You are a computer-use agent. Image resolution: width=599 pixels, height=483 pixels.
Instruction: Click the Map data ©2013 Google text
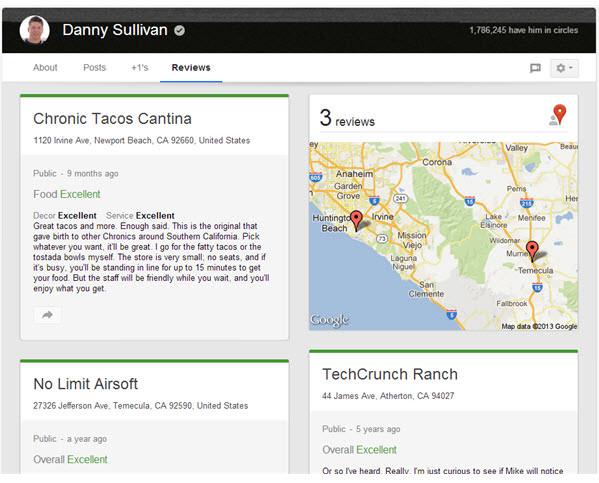[539, 326]
